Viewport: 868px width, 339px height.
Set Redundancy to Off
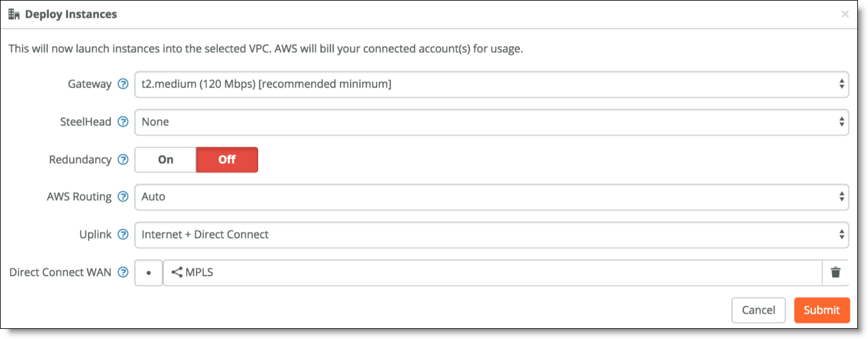[x=227, y=159]
